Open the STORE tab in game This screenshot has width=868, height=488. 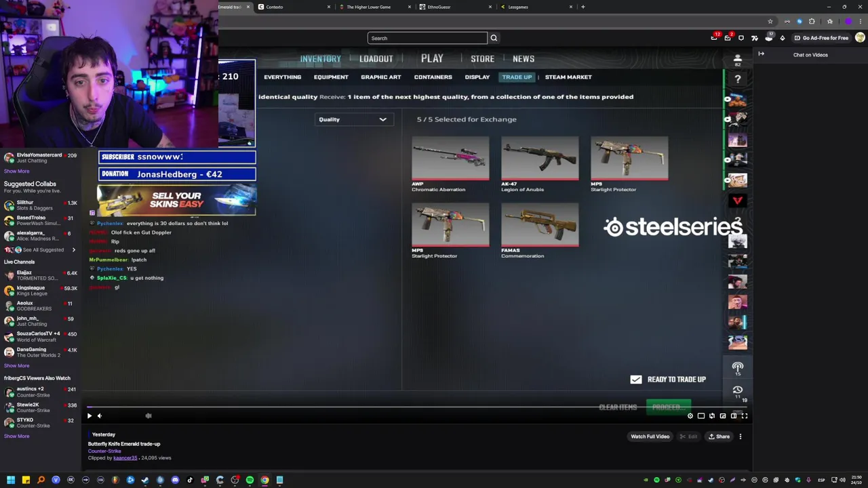pos(483,59)
